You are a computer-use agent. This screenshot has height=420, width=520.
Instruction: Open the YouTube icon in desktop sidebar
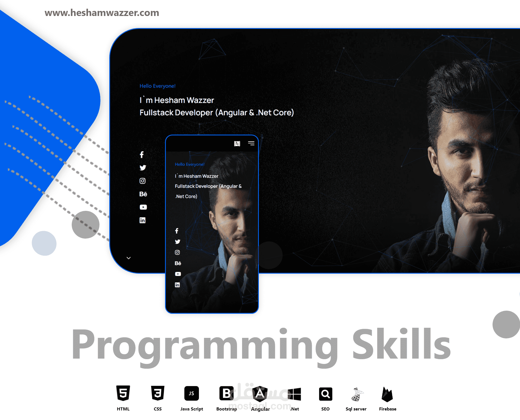[143, 207]
